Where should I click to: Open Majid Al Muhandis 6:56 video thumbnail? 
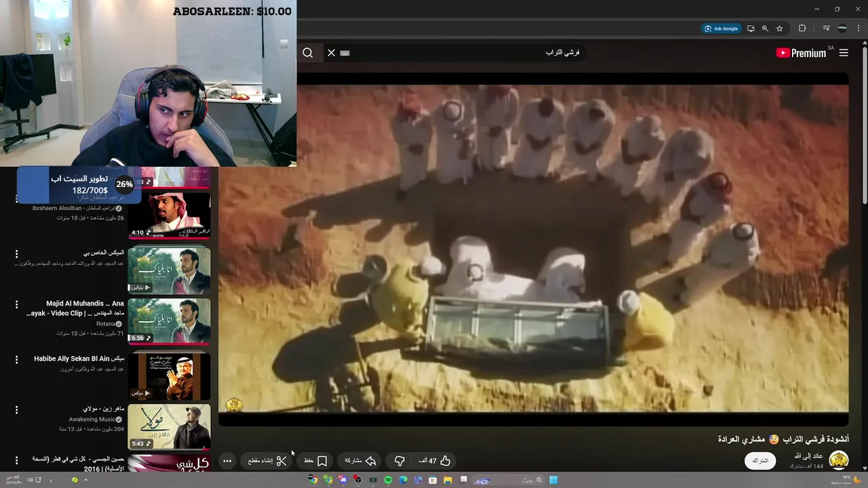click(170, 321)
